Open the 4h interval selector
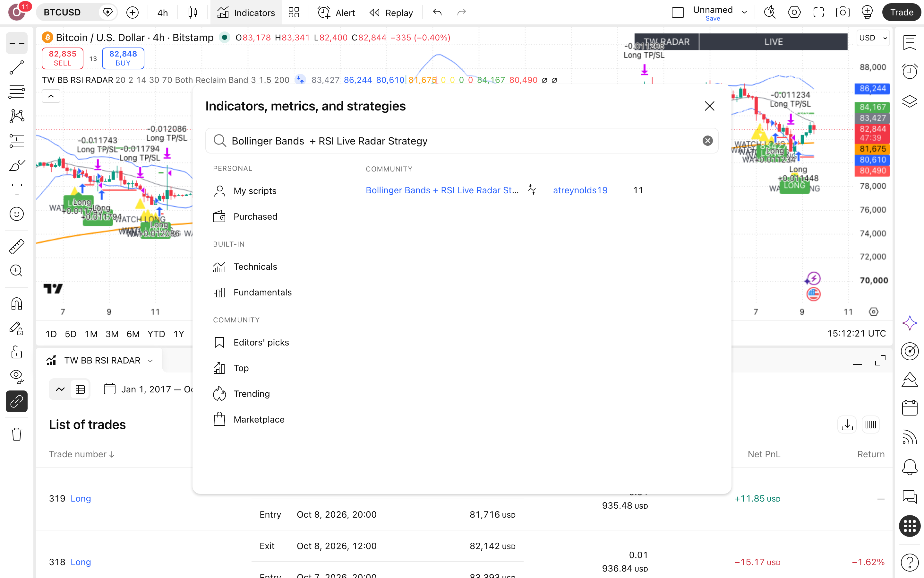The image size is (924, 578). (162, 13)
